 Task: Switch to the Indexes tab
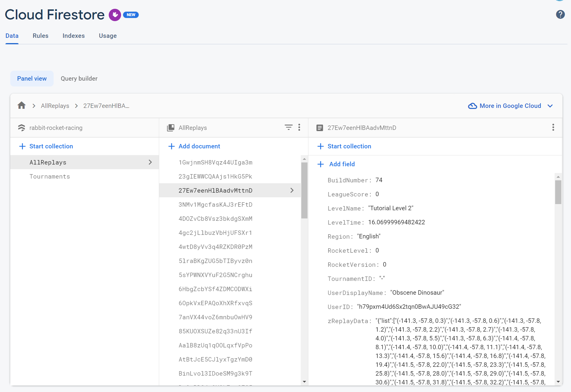click(x=74, y=36)
